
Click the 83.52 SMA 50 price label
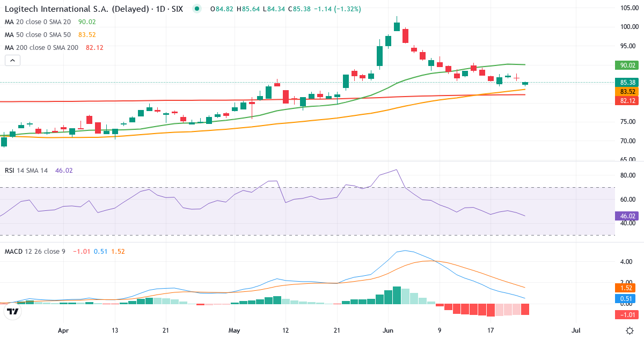627,92
